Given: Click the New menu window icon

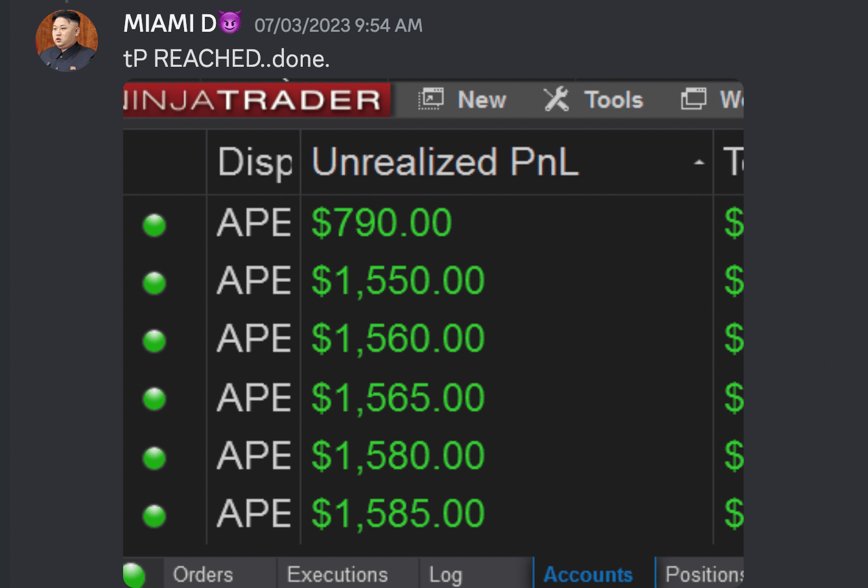Looking at the screenshot, I should pyautogui.click(x=430, y=99).
